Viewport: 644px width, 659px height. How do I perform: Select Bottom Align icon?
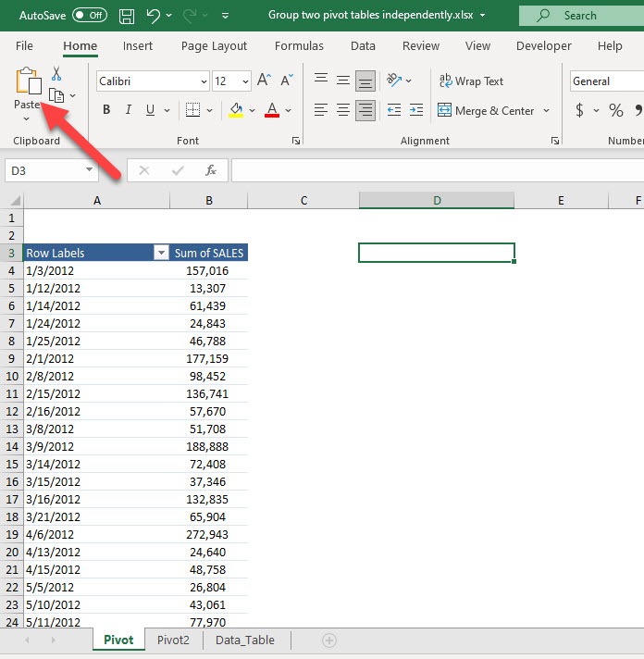click(365, 81)
